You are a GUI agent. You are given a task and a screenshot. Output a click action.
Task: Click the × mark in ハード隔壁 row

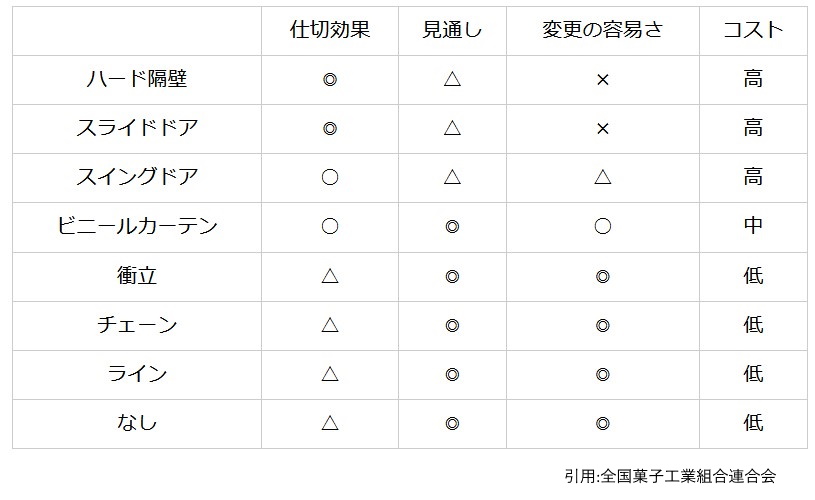pos(603,80)
